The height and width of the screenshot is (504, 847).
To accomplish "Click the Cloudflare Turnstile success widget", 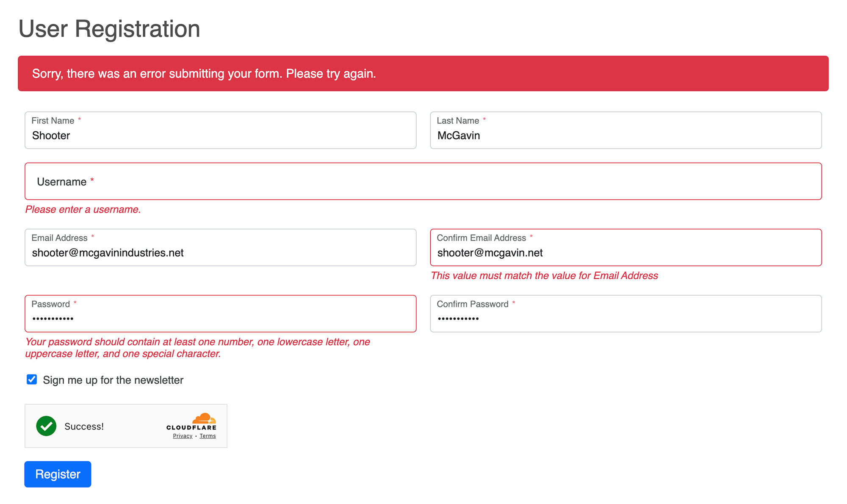I will 126,426.
